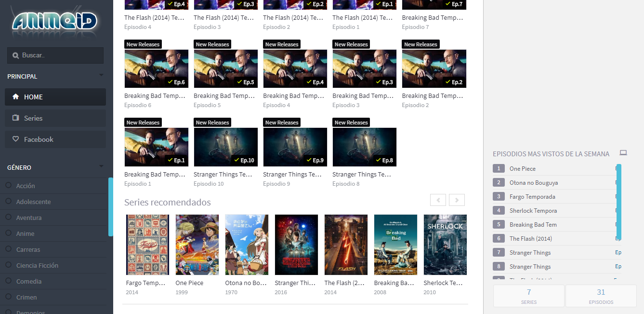Image resolution: width=644 pixels, height=314 pixels.
Task: Open the Otona no Bouguya recommended poster
Action: pyautogui.click(x=247, y=245)
